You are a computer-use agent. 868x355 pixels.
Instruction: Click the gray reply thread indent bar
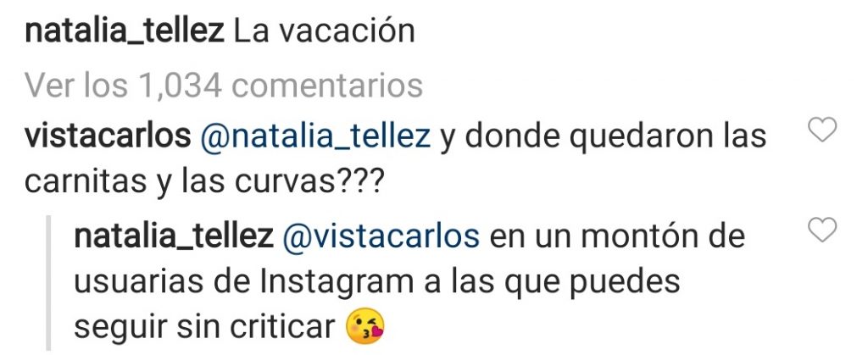click(x=48, y=283)
